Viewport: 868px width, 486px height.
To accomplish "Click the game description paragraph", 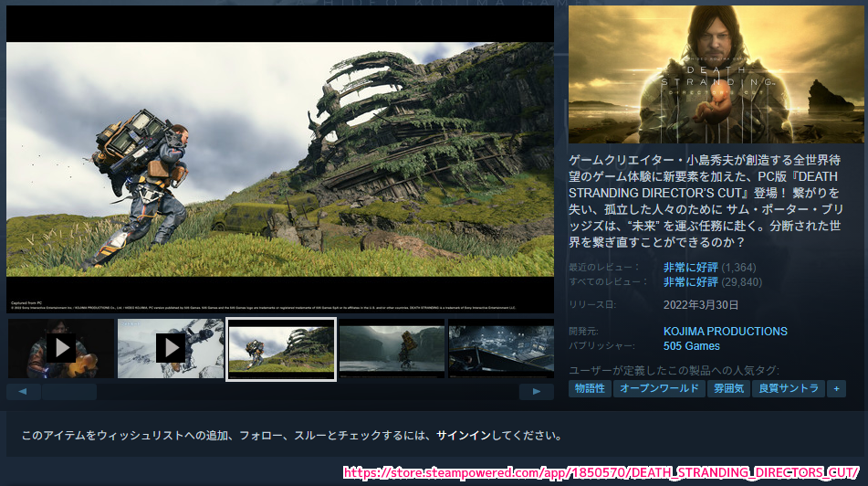I will click(706, 201).
